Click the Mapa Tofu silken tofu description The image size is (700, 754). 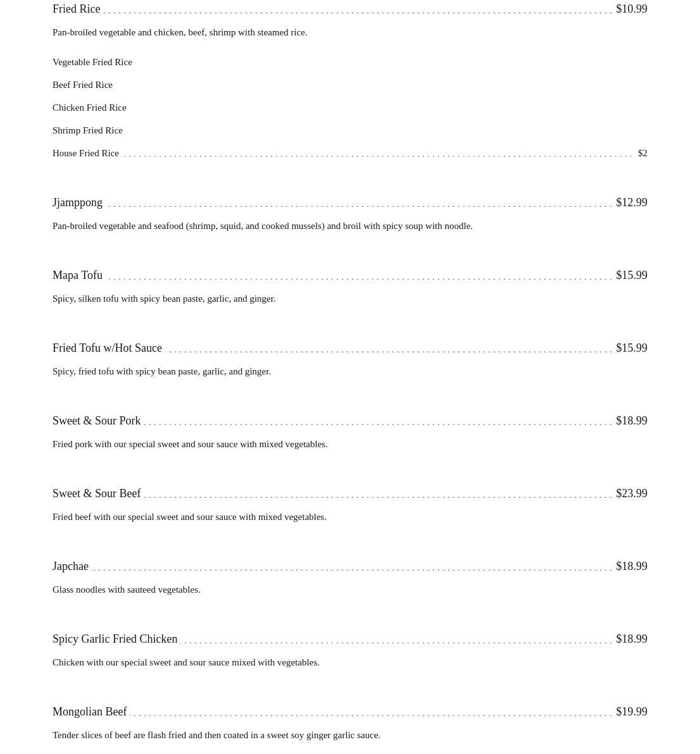click(x=164, y=299)
